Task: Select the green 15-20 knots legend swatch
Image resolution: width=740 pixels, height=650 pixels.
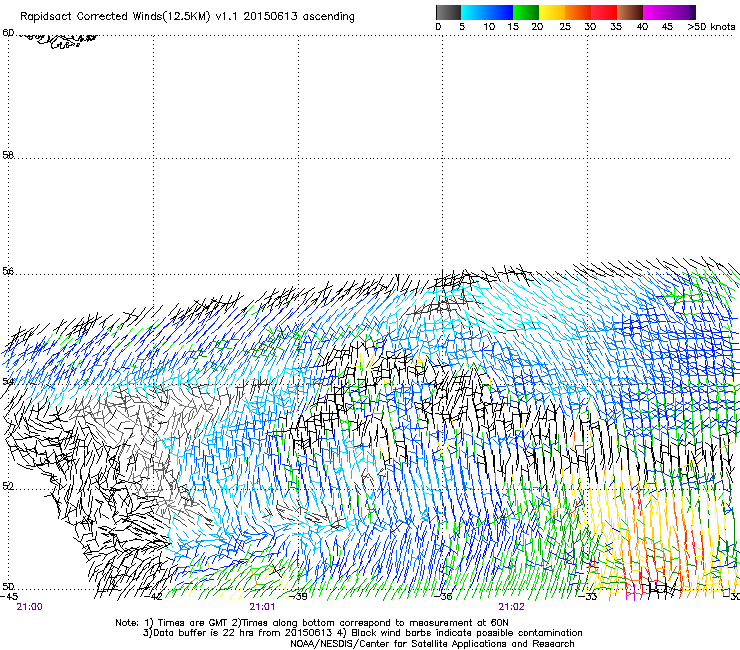Action: (x=526, y=12)
